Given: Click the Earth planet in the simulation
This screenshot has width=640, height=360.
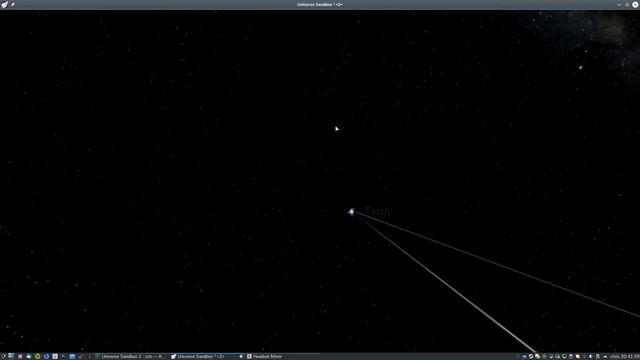Looking at the screenshot, I should (351, 211).
